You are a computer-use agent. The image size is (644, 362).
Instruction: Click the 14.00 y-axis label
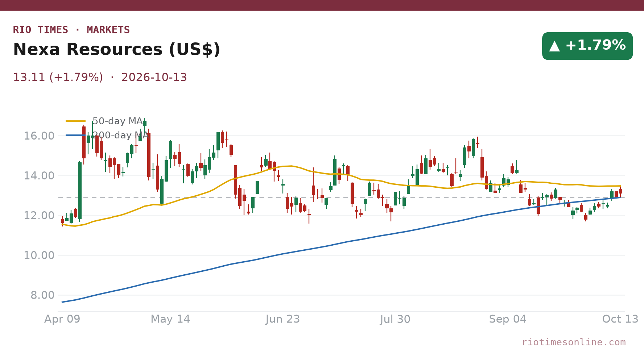coord(39,176)
